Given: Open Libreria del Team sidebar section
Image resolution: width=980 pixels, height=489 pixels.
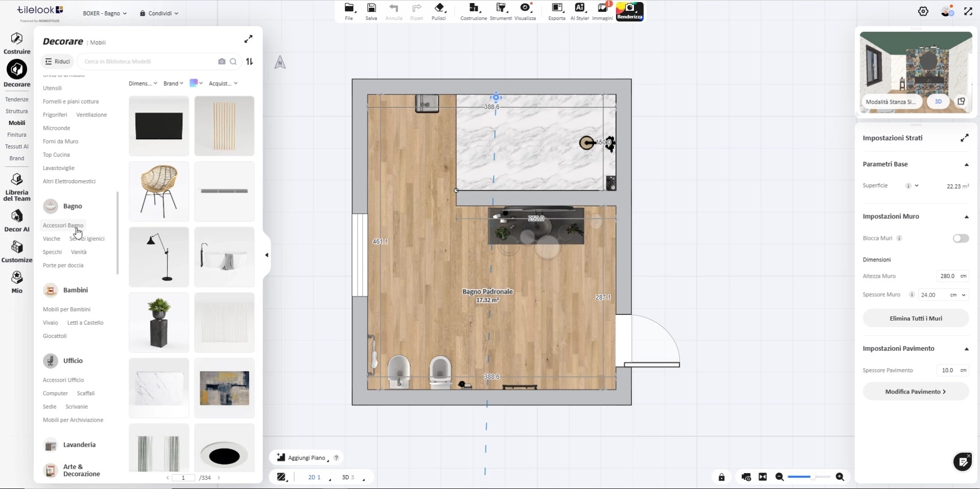Looking at the screenshot, I should pos(17,187).
